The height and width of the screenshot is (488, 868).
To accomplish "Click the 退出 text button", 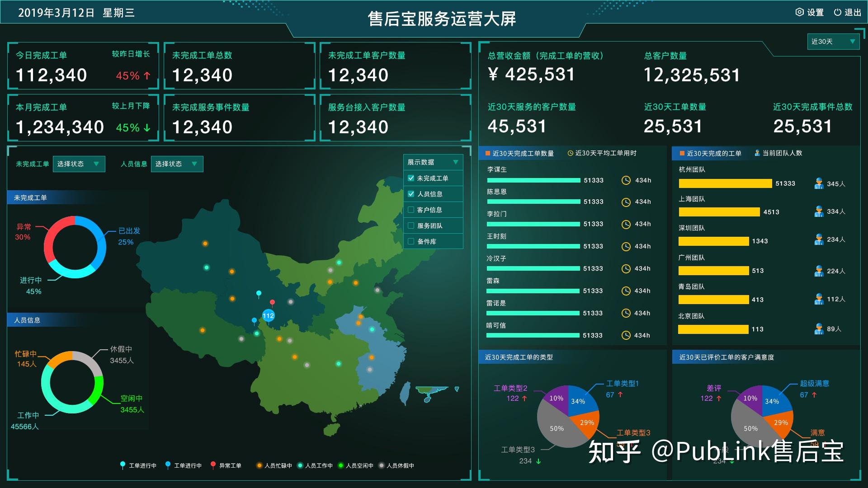I will coord(853,13).
